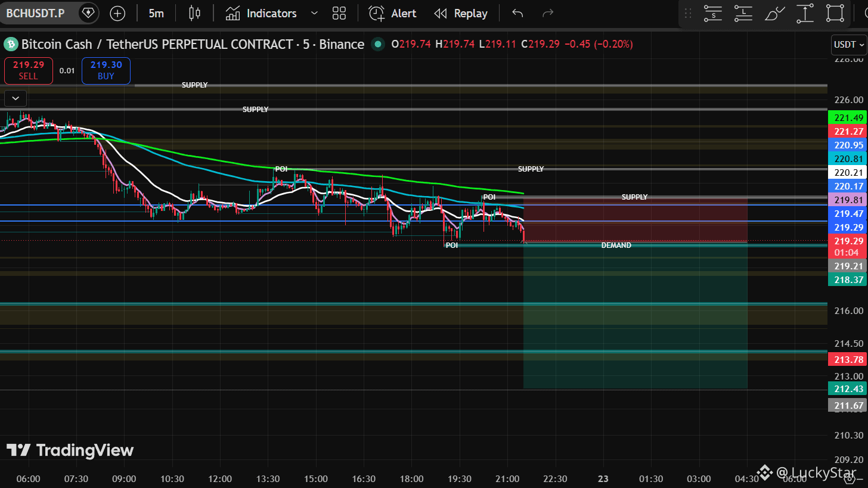Viewport: 868px width, 488px height.
Task: Click the gray 211.67 price label
Action: 847,405
